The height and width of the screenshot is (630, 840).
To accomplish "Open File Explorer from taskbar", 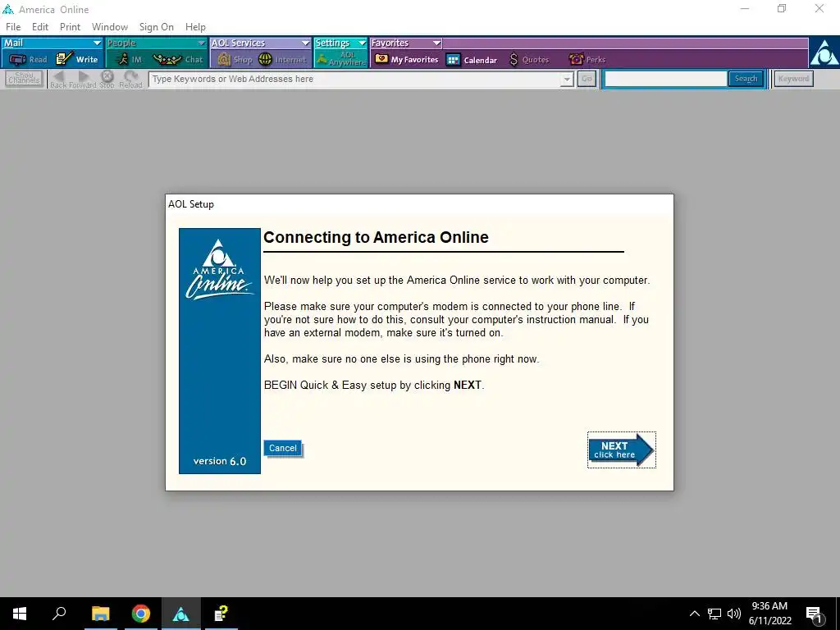I will point(100,614).
